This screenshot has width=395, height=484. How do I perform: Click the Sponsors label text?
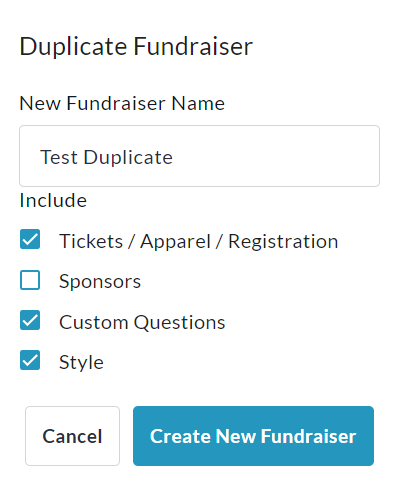(x=100, y=282)
